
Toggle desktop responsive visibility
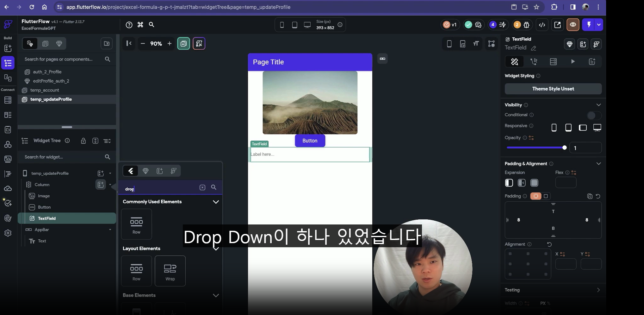[597, 128]
